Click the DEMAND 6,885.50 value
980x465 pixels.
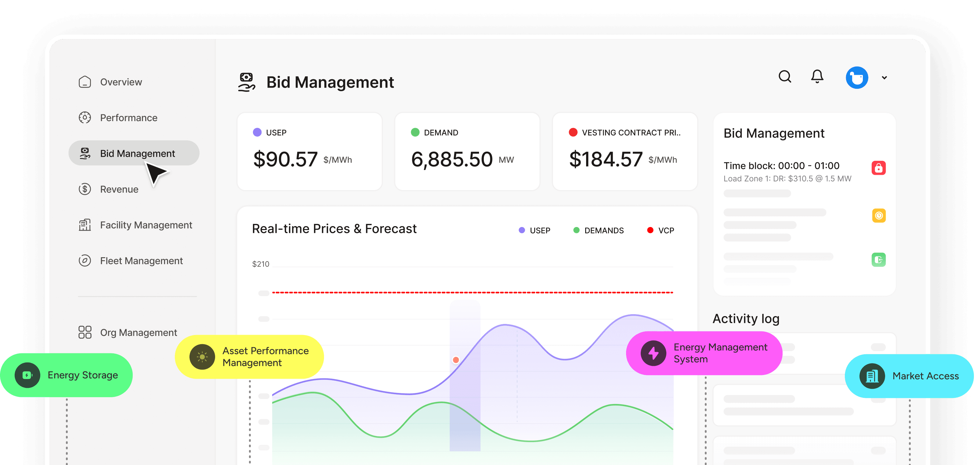452,159
